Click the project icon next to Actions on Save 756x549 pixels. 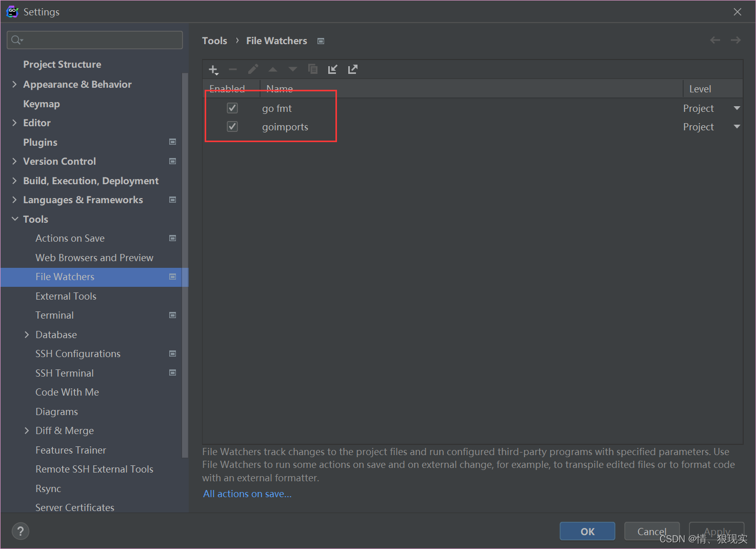tap(173, 238)
